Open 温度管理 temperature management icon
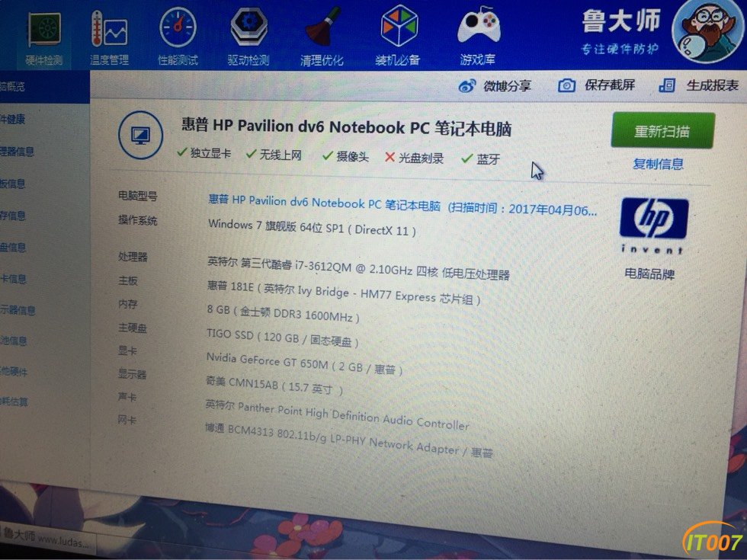 (x=109, y=29)
